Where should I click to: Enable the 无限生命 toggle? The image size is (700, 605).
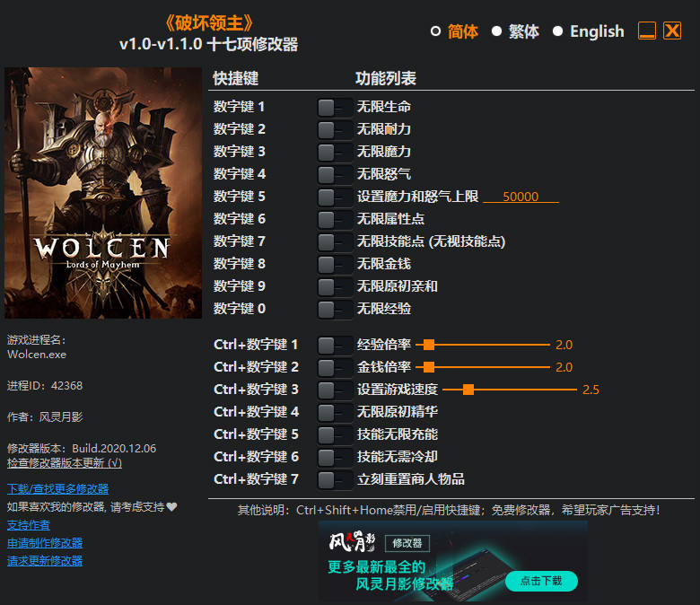pyautogui.click(x=334, y=107)
